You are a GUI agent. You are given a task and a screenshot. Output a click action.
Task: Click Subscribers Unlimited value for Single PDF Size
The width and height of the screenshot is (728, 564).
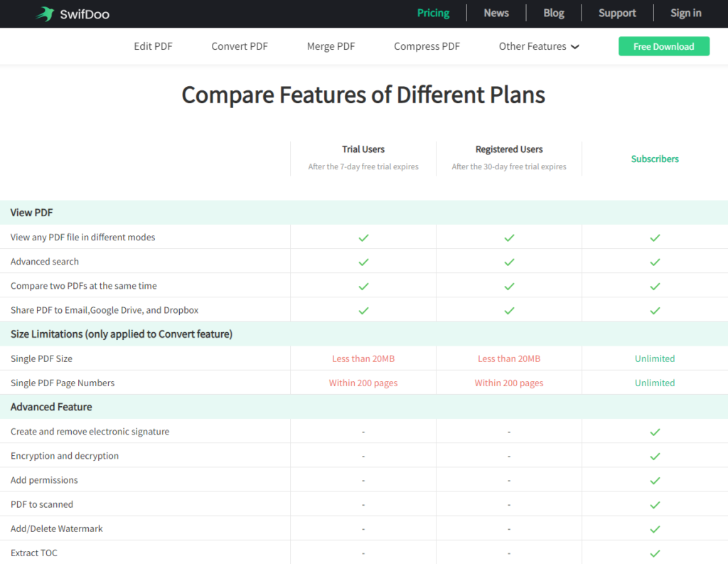click(655, 358)
